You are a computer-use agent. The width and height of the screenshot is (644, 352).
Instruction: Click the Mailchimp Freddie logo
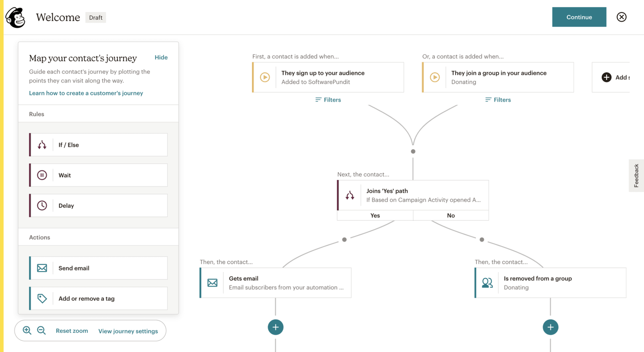(x=15, y=17)
